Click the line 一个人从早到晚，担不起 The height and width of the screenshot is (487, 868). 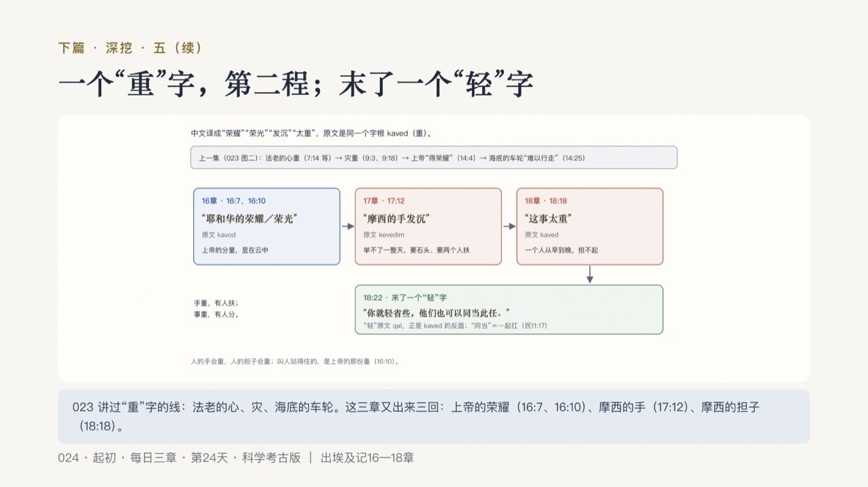[x=561, y=250]
